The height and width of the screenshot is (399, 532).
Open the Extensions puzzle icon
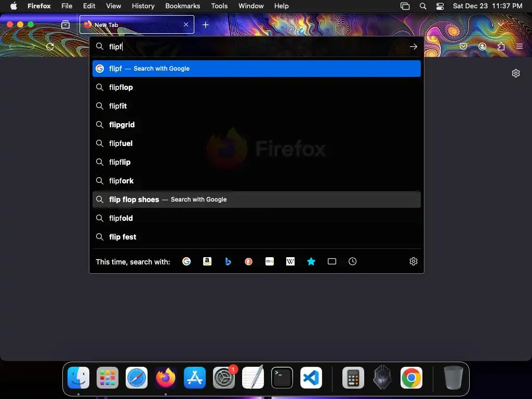(x=501, y=46)
